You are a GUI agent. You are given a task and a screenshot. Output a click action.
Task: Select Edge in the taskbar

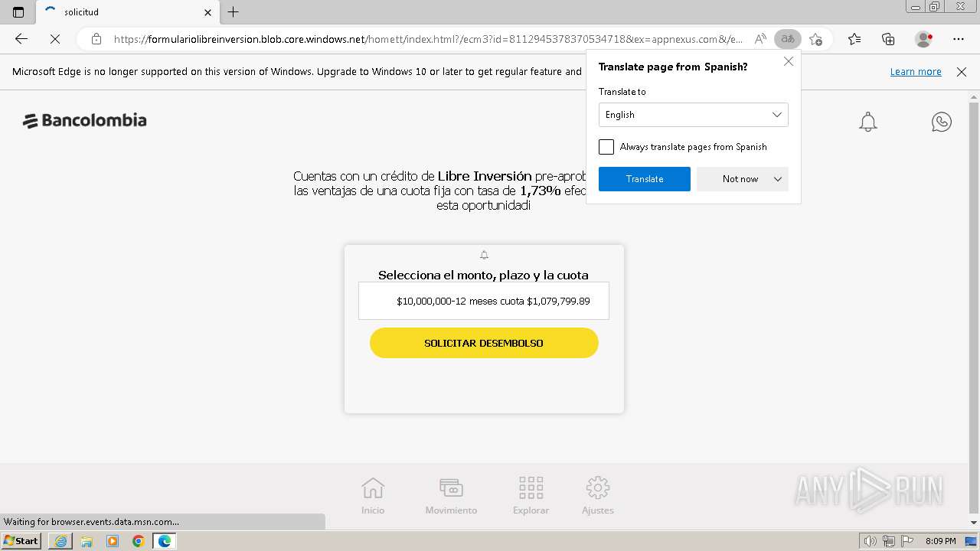pos(165,541)
